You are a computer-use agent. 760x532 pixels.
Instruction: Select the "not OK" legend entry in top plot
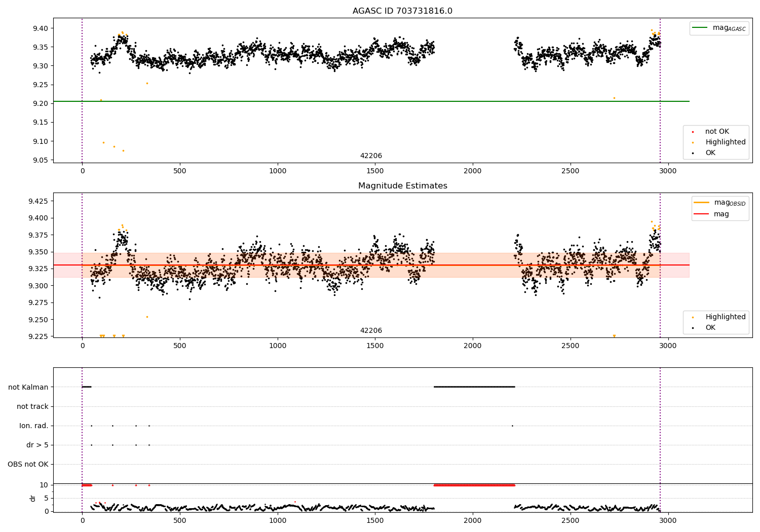pyautogui.click(x=717, y=132)
